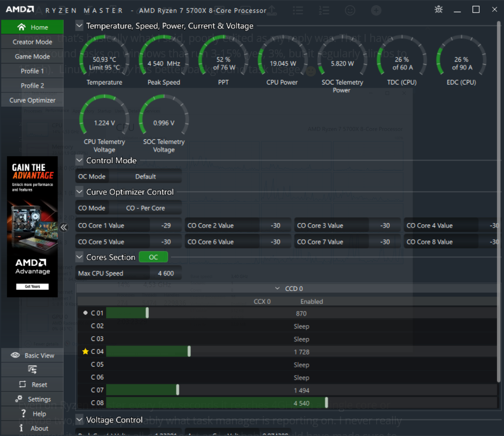
Task: Collapse the CCD 0 core list
Action: click(x=277, y=289)
